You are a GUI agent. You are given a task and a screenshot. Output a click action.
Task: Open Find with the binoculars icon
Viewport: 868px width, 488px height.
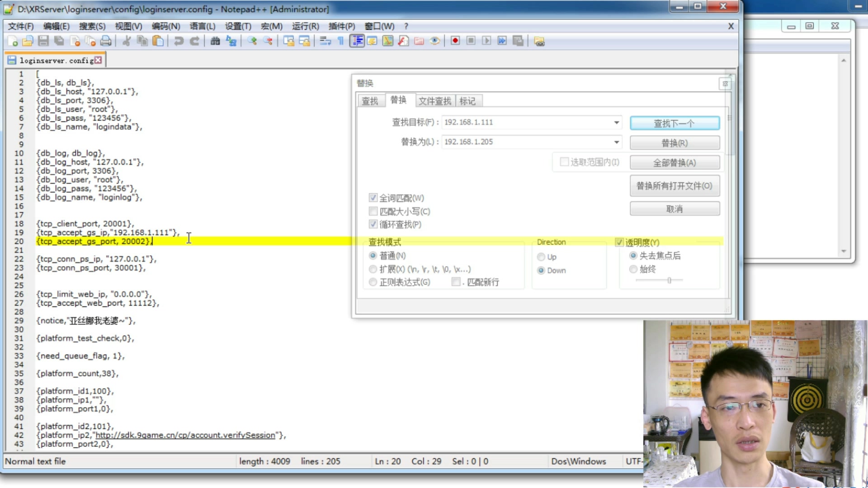[215, 41]
